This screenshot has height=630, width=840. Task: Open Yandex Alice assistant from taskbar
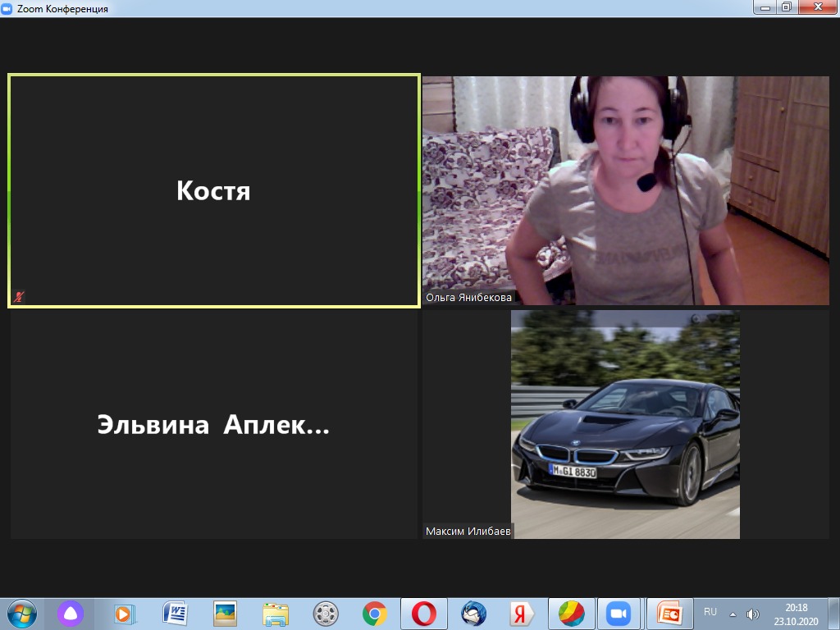pyautogui.click(x=71, y=614)
